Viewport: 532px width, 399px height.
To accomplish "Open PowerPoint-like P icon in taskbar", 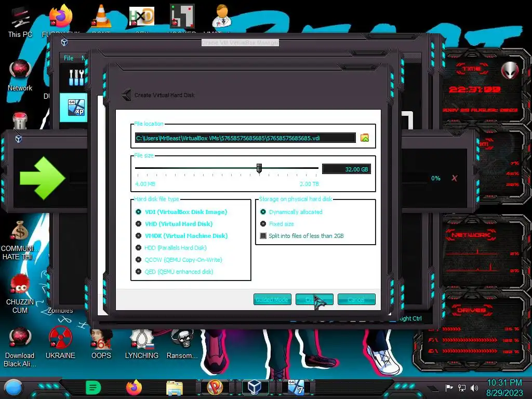I will point(215,388).
